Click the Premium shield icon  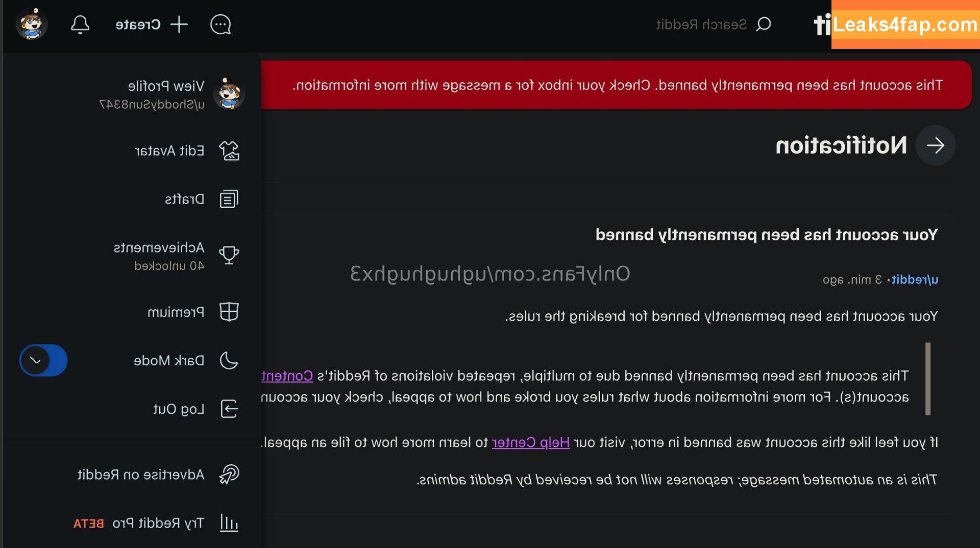point(229,312)
